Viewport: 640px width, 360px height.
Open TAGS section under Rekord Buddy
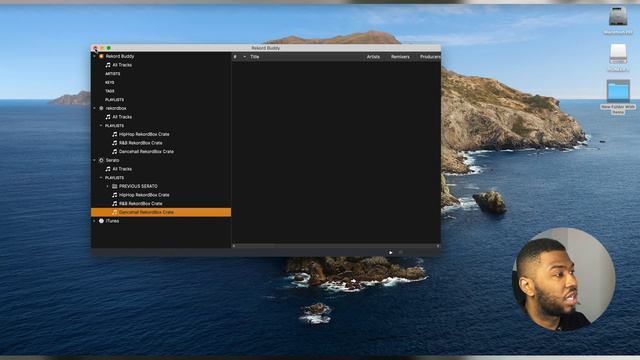(x=109, y=91)
